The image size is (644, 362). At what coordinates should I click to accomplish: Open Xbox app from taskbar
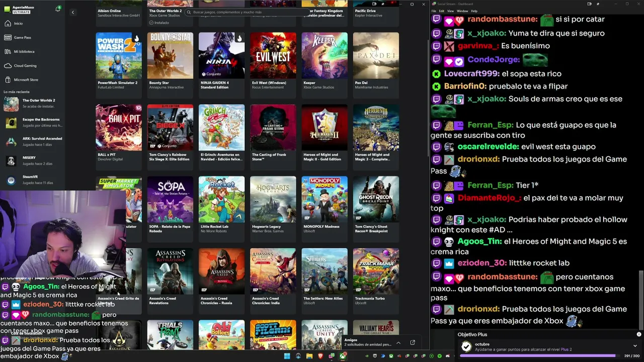pyautogui.click(x=343, y=356)
